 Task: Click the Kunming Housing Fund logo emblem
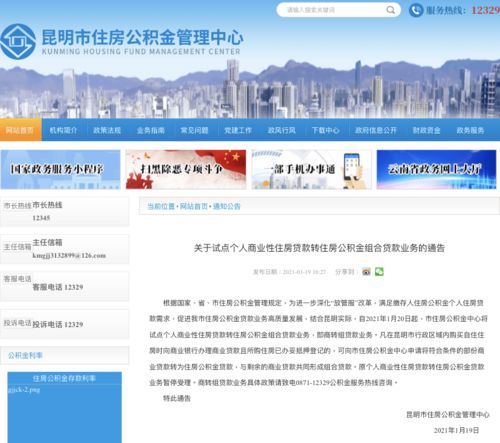point(18,42)
